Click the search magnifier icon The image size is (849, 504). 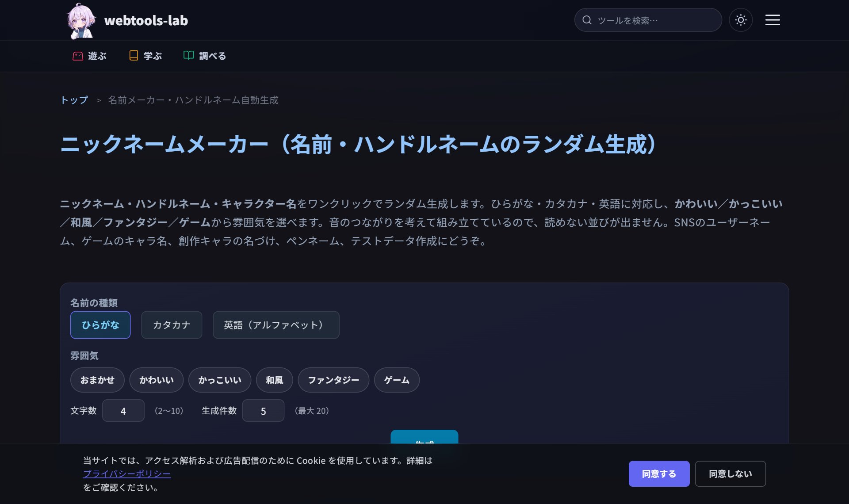pos(587,20)
